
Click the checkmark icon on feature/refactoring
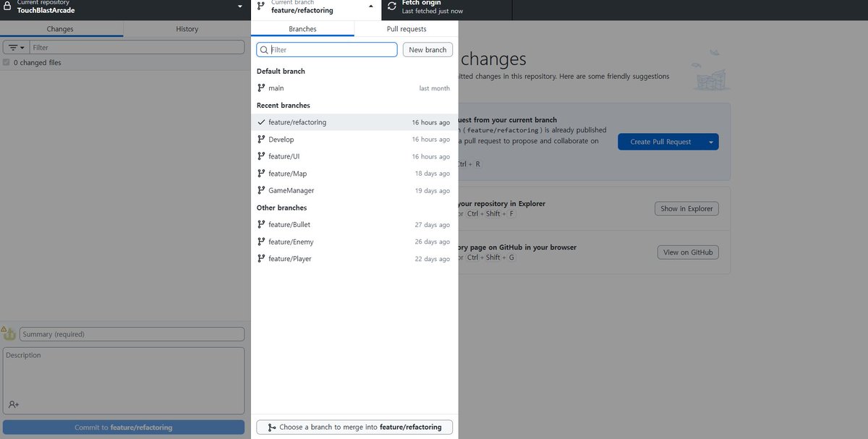(x=261, y=122)
